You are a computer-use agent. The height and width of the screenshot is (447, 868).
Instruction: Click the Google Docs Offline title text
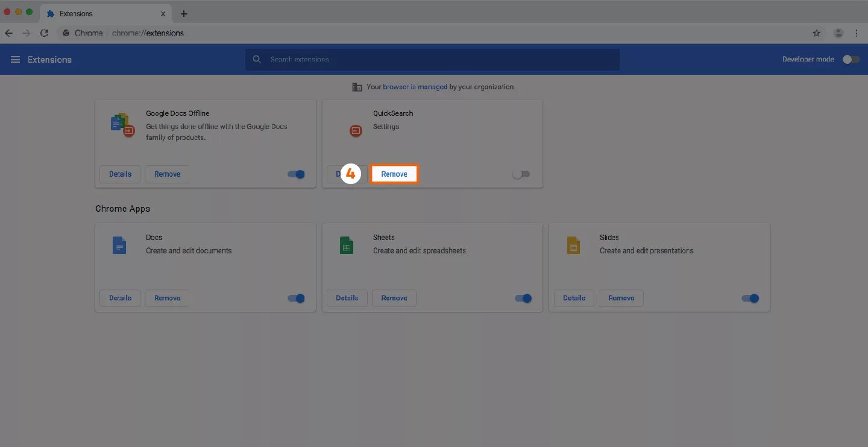click(x=177, y=113)
